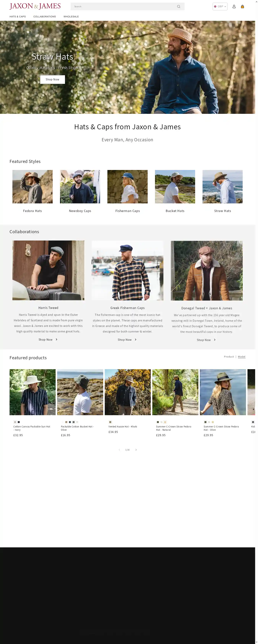
Task: Open the account login icon
Action: click(x=234, y=6)
